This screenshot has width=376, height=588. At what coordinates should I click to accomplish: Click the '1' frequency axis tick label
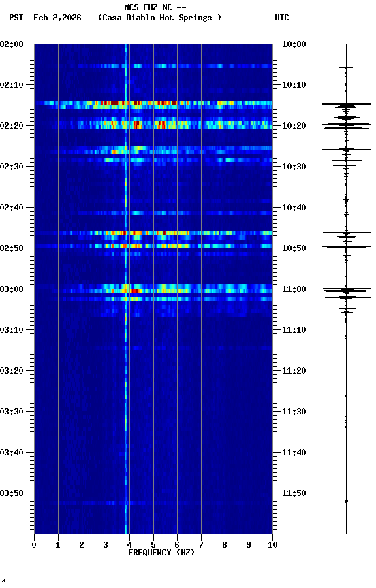click(58, 545)
